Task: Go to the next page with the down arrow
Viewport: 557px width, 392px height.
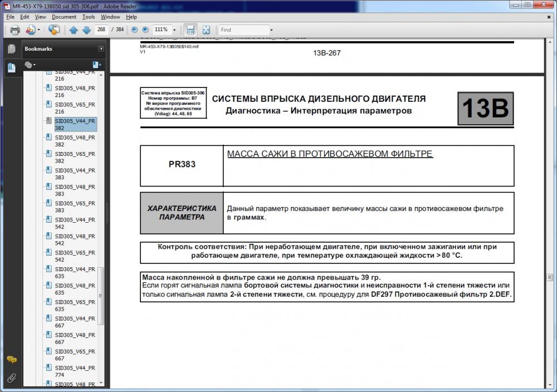Action: (x=86, y=30)
